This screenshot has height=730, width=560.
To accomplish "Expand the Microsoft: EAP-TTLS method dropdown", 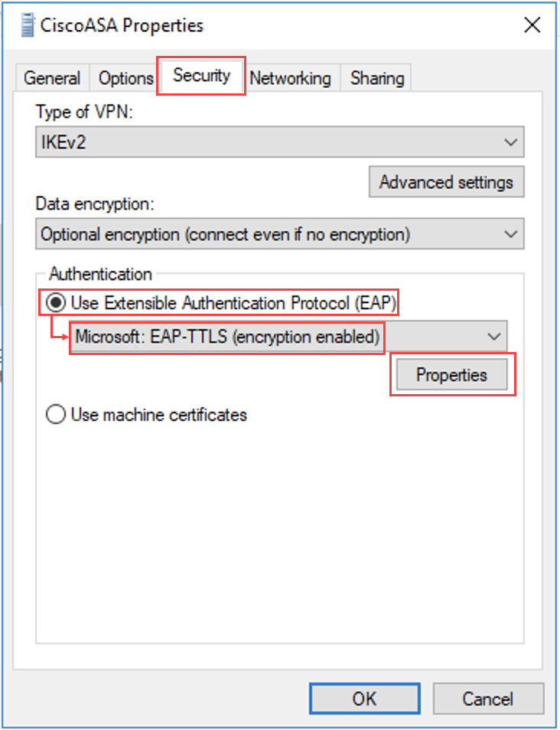I will click(x=288, y=336).
